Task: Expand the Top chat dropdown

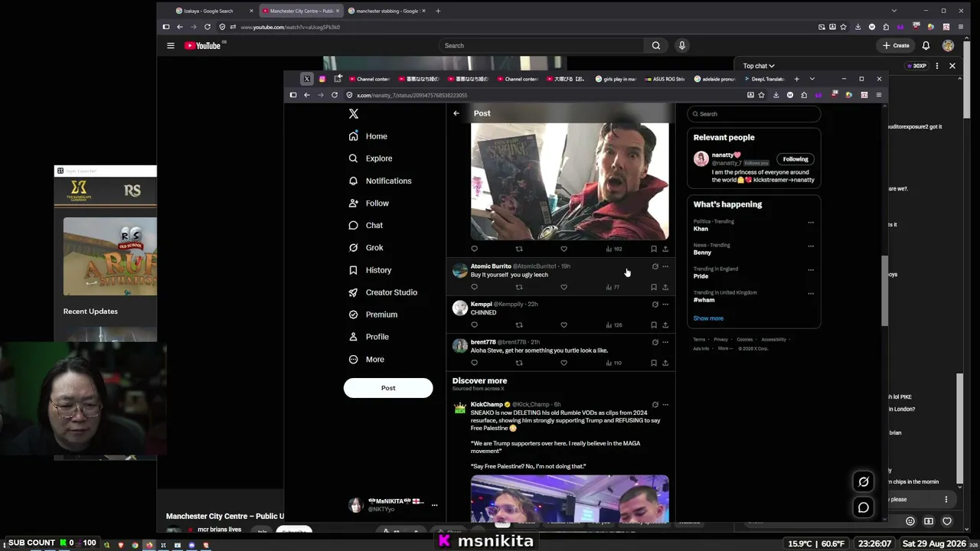Action: coord(759,66)
